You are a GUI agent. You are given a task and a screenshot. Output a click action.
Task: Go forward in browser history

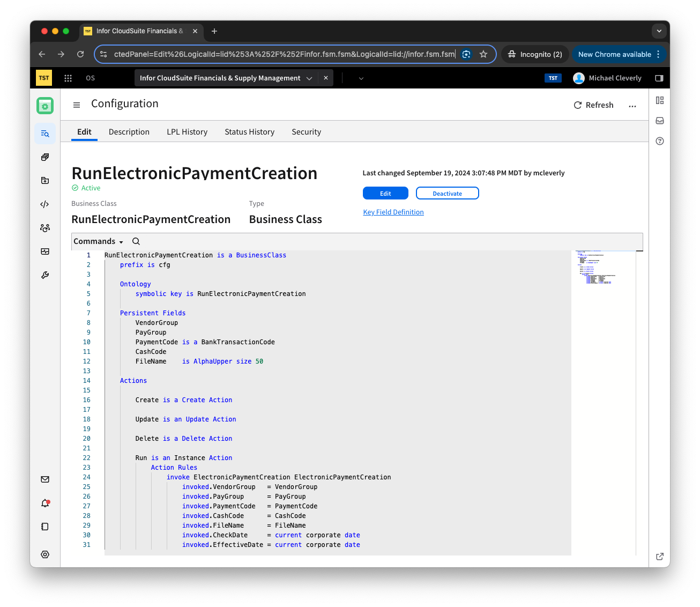pyautogui.click(x=61, y=54)
